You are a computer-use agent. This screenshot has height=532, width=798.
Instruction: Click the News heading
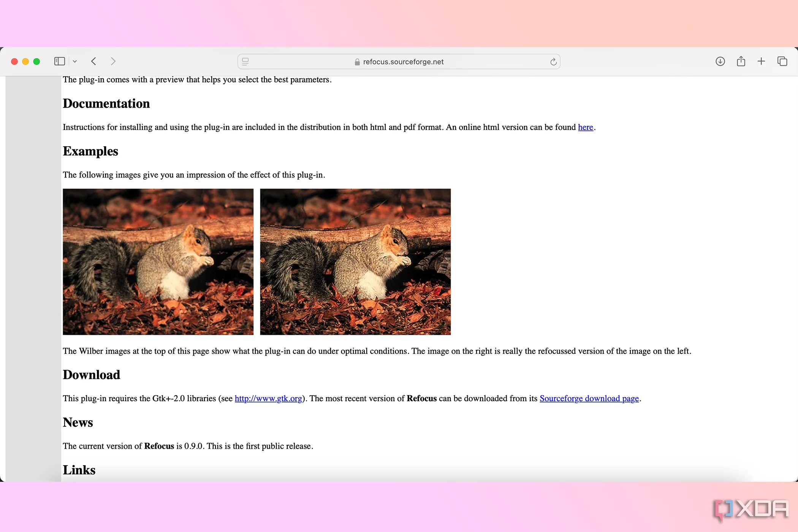coord(78,423)
